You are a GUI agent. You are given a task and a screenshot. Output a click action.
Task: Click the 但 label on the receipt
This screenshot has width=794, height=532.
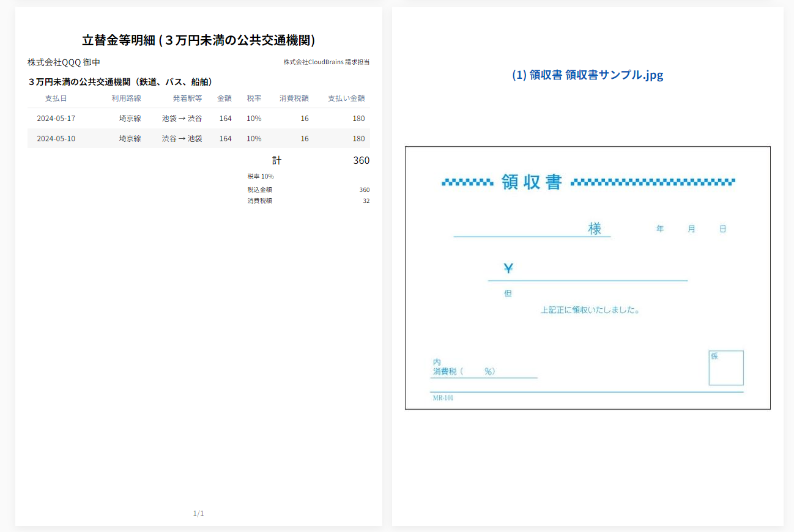pyautogui.click(x=508, y=294)
